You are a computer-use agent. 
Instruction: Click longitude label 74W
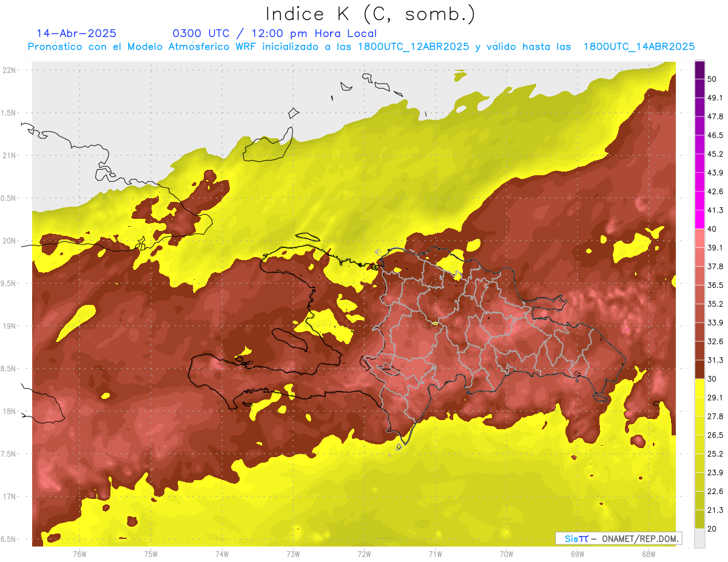(222, 554)
